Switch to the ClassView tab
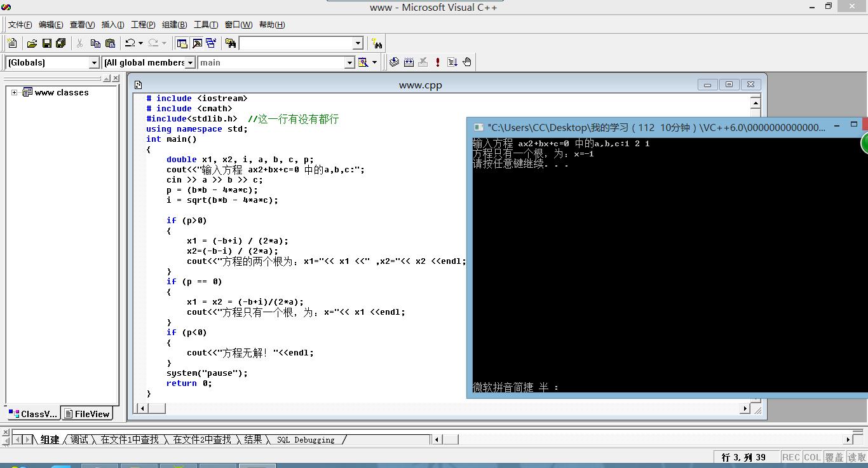The width and height of the screenshot is (868, 468). (33, 414)
